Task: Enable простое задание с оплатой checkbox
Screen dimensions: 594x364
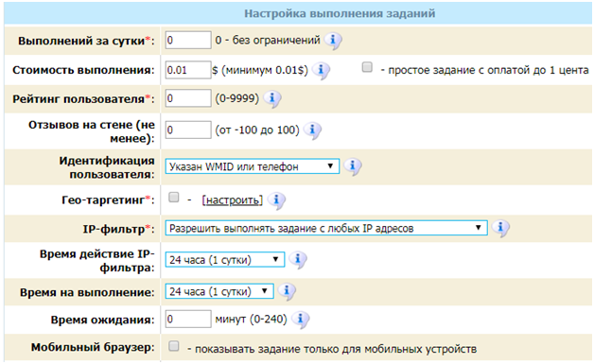Action: 367,67
